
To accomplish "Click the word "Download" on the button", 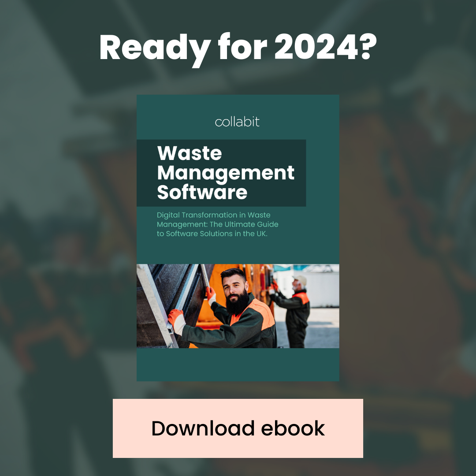I will (x=203, y=428).
